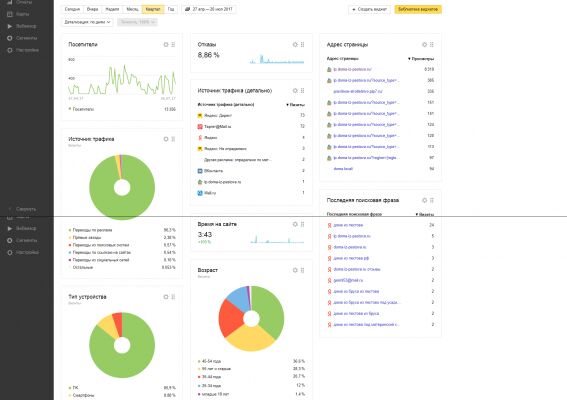Open the search phrase «дома из пестово рф»
Viewport: 567px width, 400px height.
(x=351, y=258)
